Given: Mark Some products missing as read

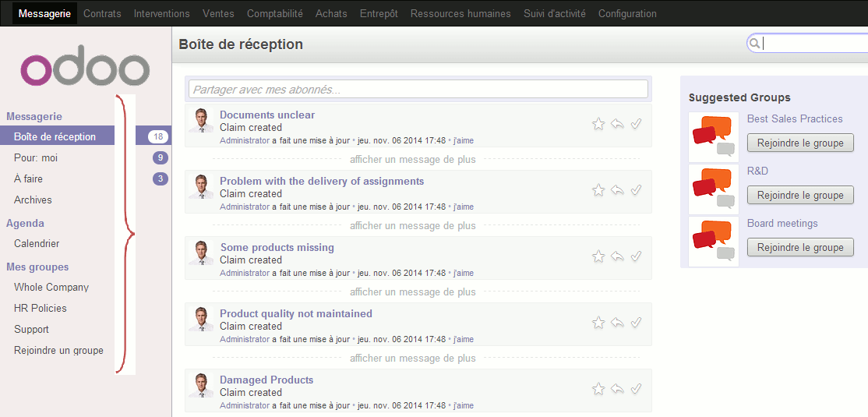Looking at the screenshot, I should 636,256.
